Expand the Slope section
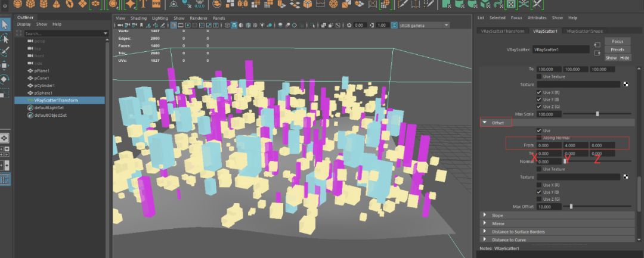Image resolution: width=644 pixels, height=258 pixels. click(484, 215)
